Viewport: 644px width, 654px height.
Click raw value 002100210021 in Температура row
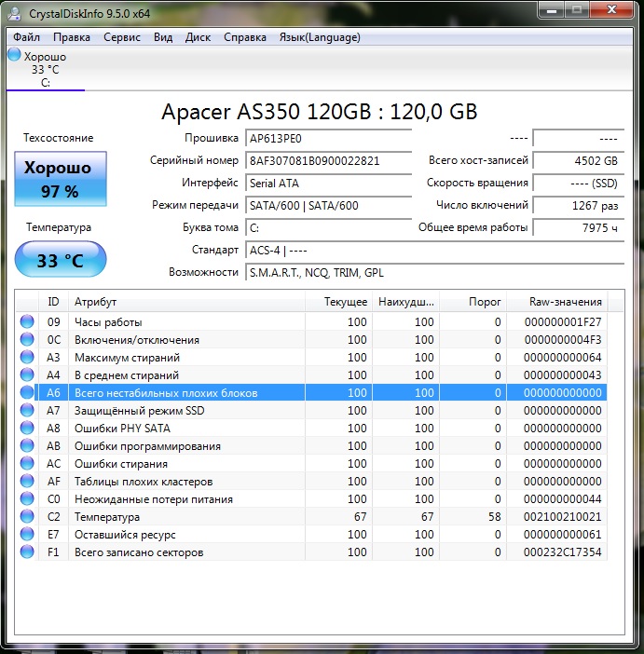pyautogui.click(x=562, y=517)
